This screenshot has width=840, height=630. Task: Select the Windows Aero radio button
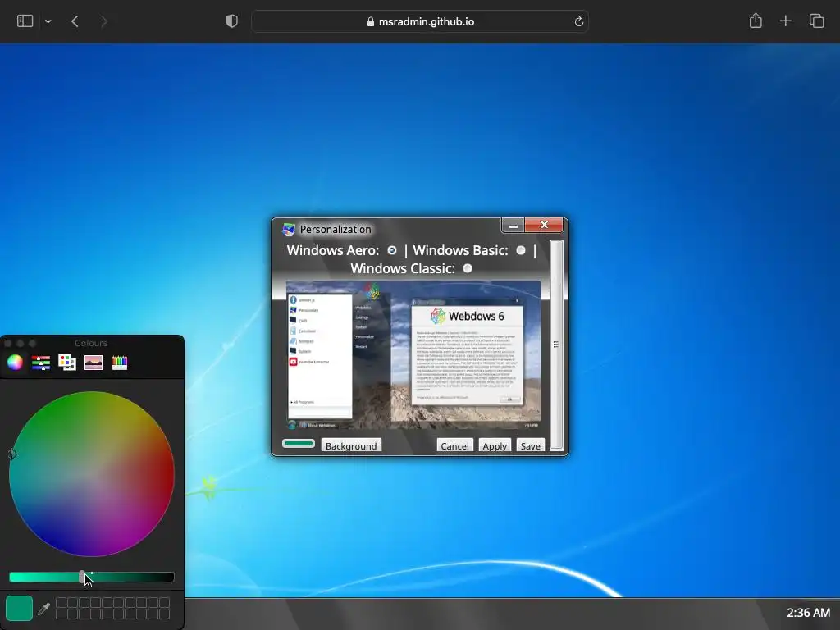click(x=392, y=250)
